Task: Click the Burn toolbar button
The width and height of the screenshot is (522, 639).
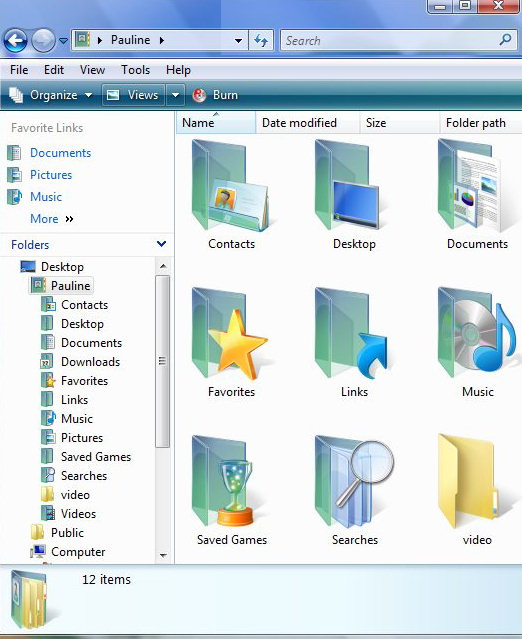Action: [215, 95]
